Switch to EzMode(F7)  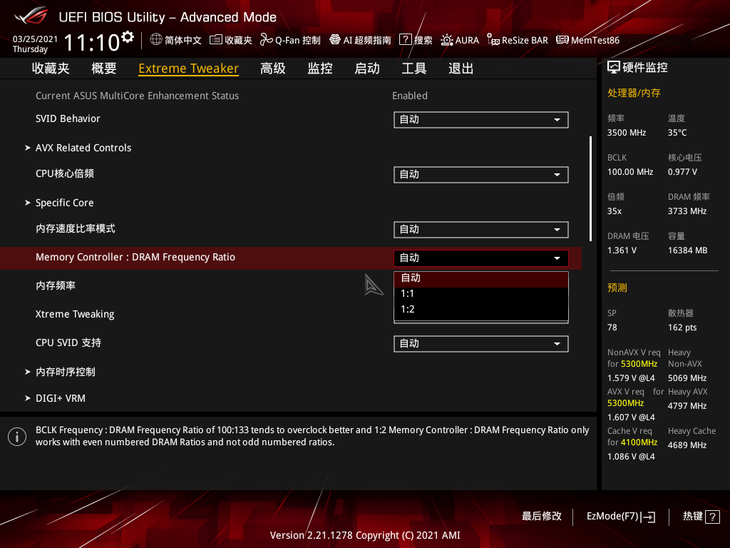pyautogui.click(x=620, y=517)
